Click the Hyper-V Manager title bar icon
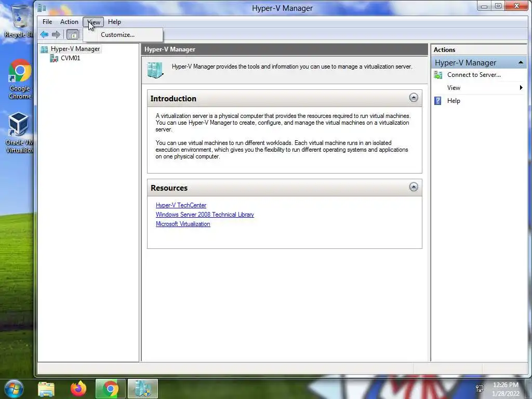This screenshot has width=532, height=399. point(42,8)
